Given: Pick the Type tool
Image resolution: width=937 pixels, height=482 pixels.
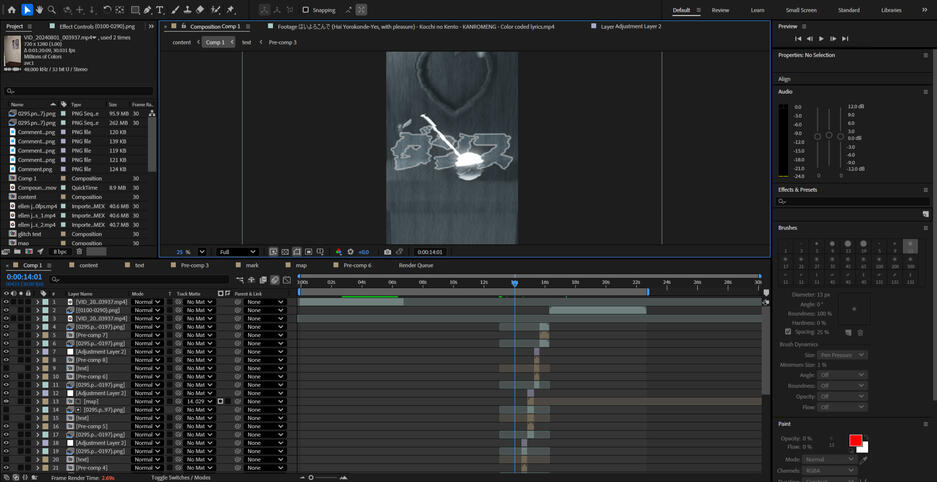Looking at the screenshot, I should coord(160,10).
